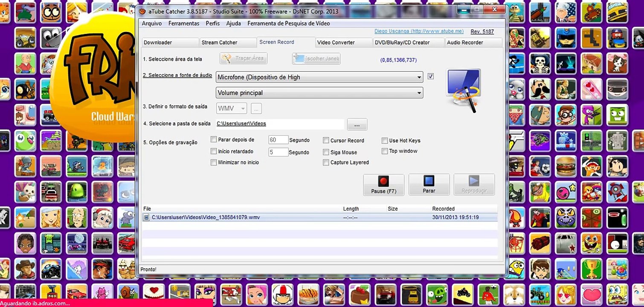Open the green slime blob game

77,192
